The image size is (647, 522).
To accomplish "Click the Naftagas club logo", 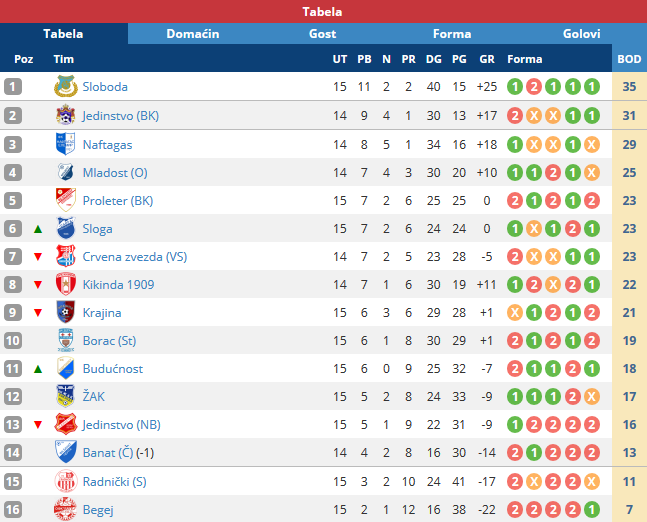I will tap(66, 144).
